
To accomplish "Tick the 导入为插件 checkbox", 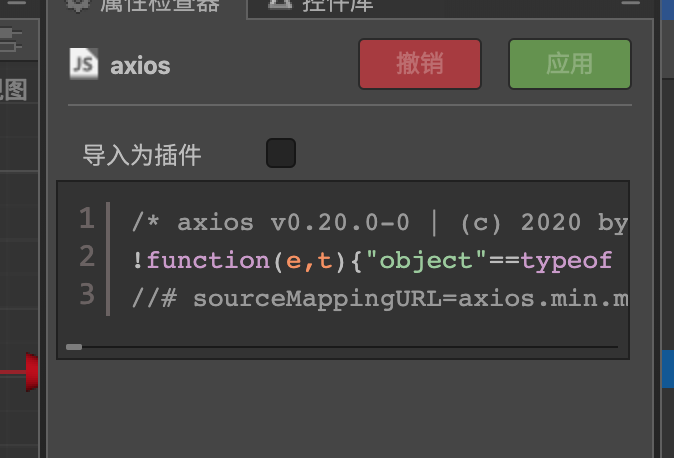I will pos(281,154).
